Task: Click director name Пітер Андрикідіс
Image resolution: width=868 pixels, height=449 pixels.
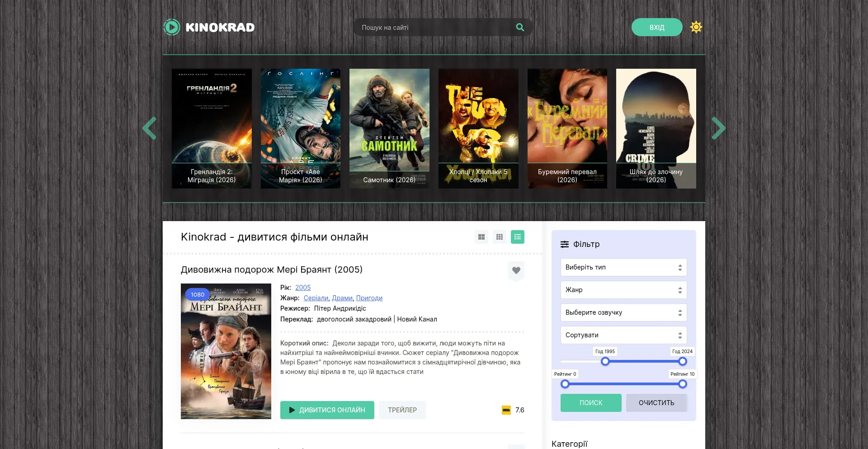Action: (340, 308)
